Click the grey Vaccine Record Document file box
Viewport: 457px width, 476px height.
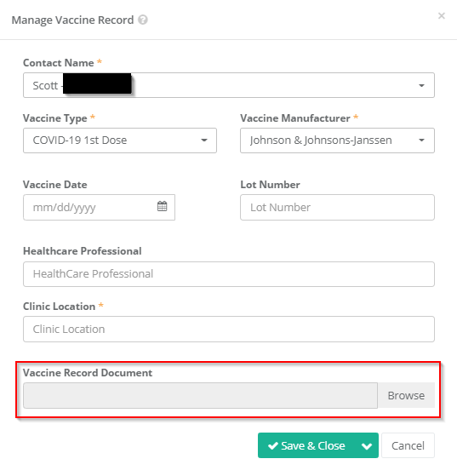[x=200, y=396]
